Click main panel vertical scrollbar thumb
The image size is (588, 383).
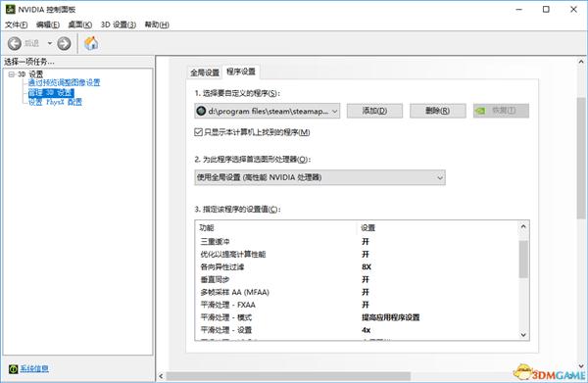[581, 158]
